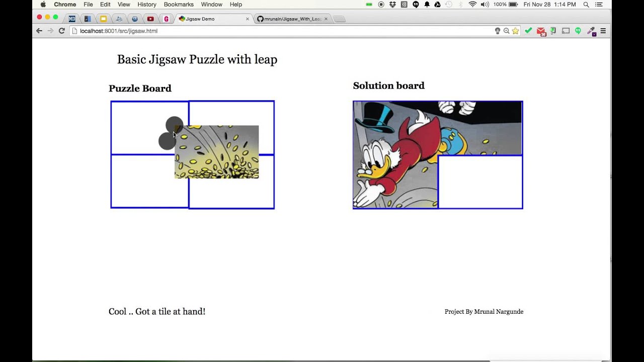Image resolution: width=644 pixels, height=362 pixels.
Task: Open the Bookmarks menu
Action: pyautogui.click(x=179, y=5)
